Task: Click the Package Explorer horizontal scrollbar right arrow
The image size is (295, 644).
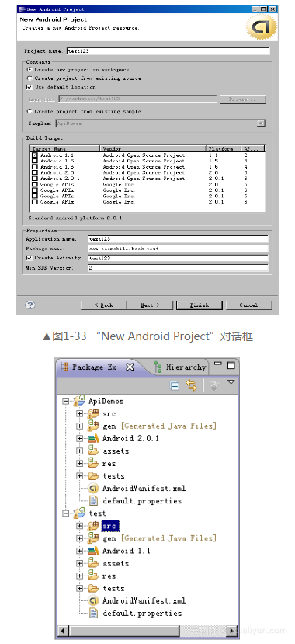Action: [233, 631]
